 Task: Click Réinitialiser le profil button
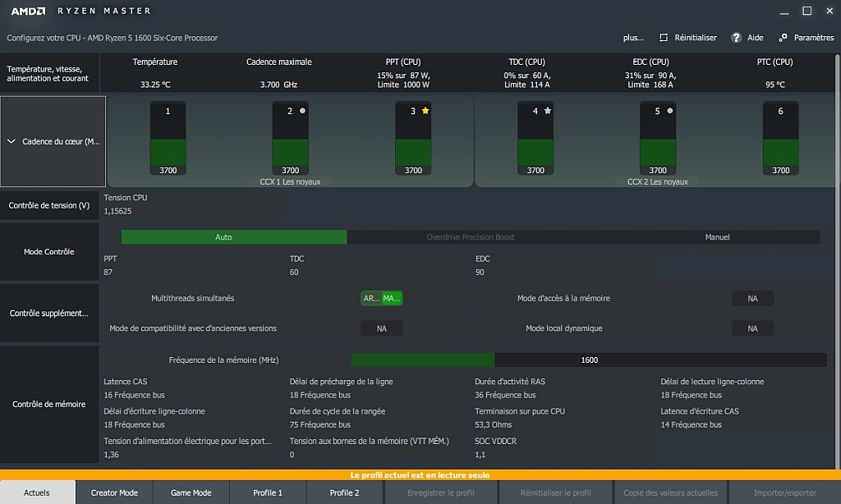click(556, 493)
